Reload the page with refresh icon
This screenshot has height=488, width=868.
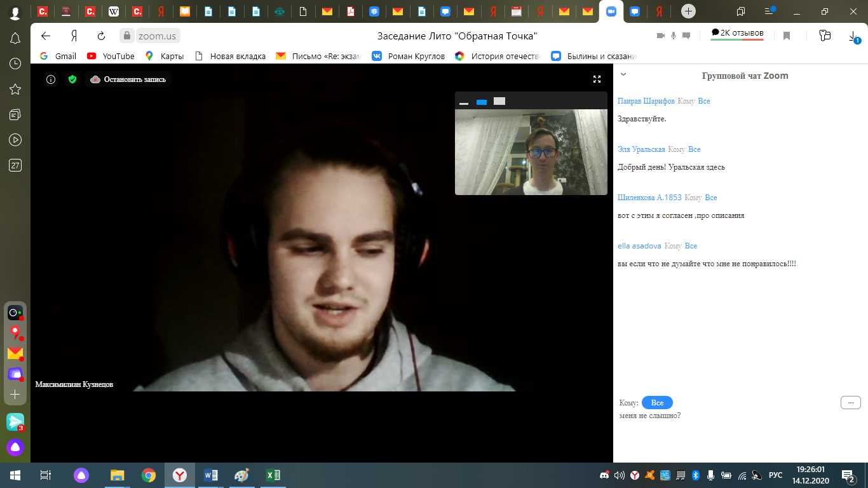click(x=101, y=36)
